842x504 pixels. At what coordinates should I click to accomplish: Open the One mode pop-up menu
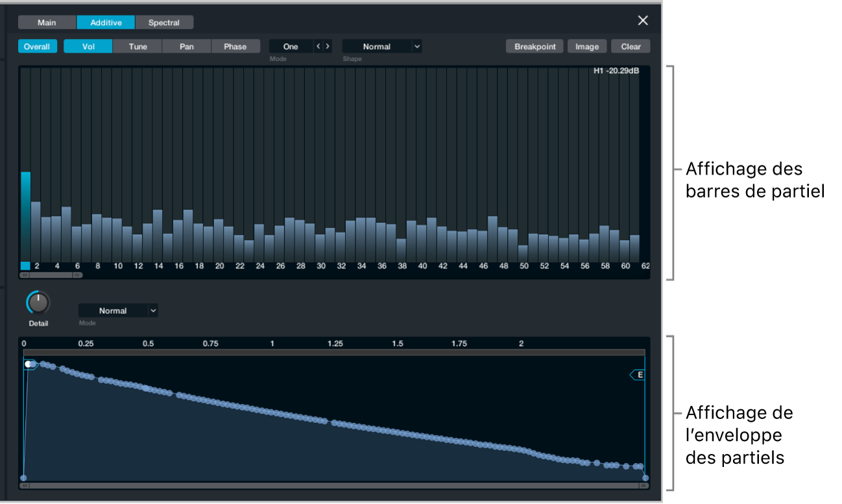click(x=291, y=47)
